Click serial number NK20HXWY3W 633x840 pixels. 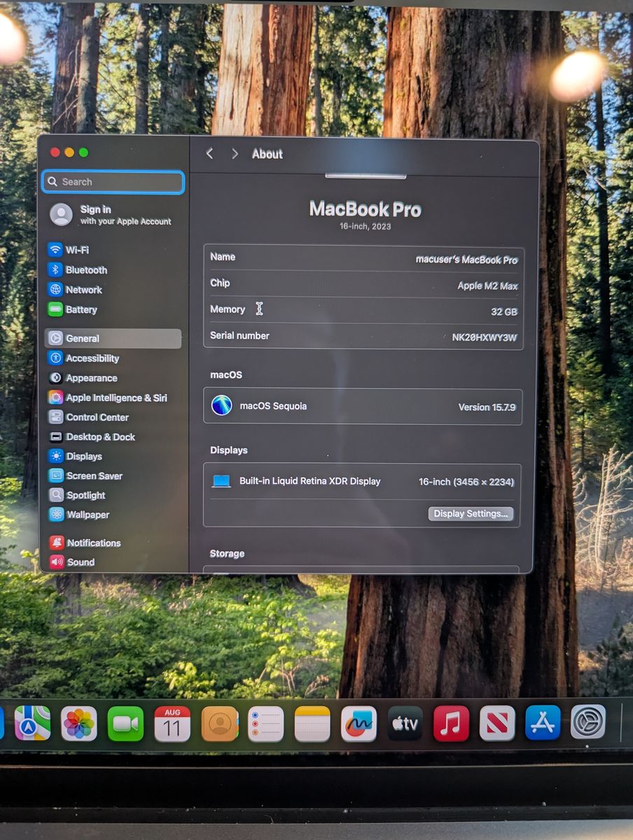(x=484, y=337)
